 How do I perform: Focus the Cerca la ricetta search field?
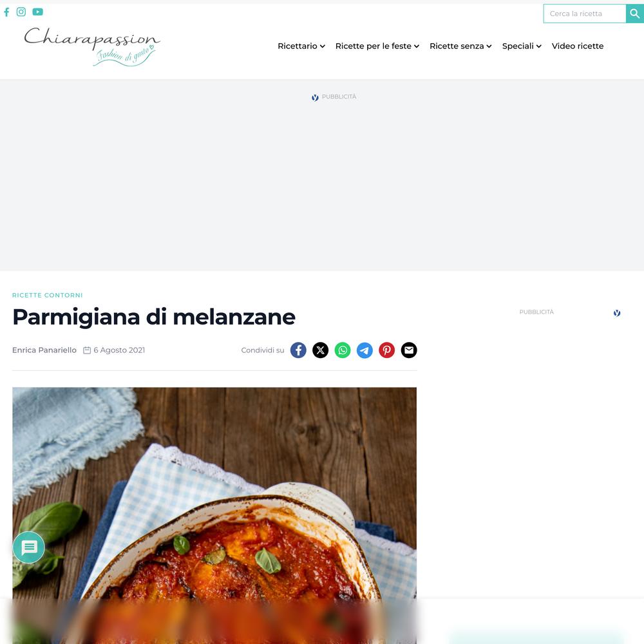pos(585,14)
